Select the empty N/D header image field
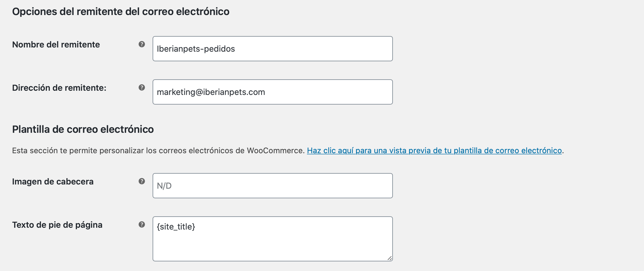This screenshot has width=644, height=271. click(x=273, y=186)
